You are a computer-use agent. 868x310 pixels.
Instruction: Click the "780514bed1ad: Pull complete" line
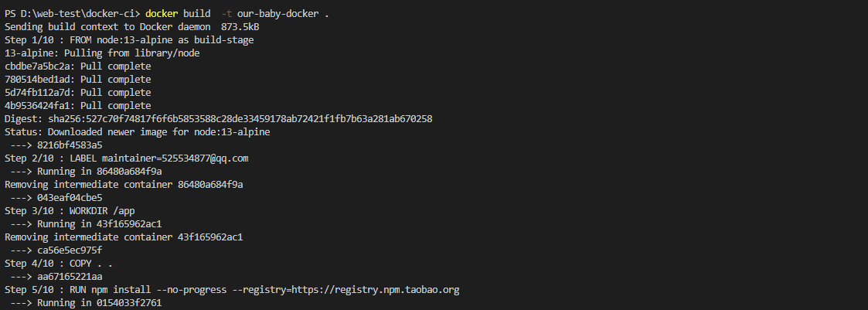[x=77, y=80]
